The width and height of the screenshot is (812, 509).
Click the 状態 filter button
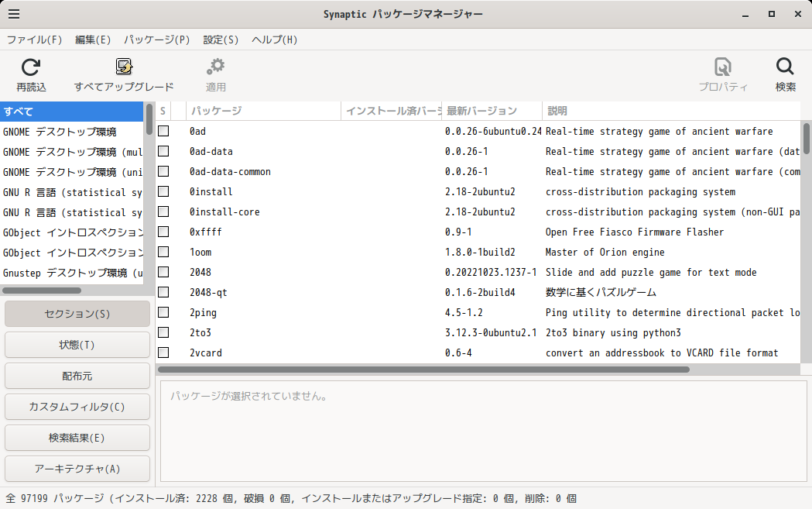(77, 344)
